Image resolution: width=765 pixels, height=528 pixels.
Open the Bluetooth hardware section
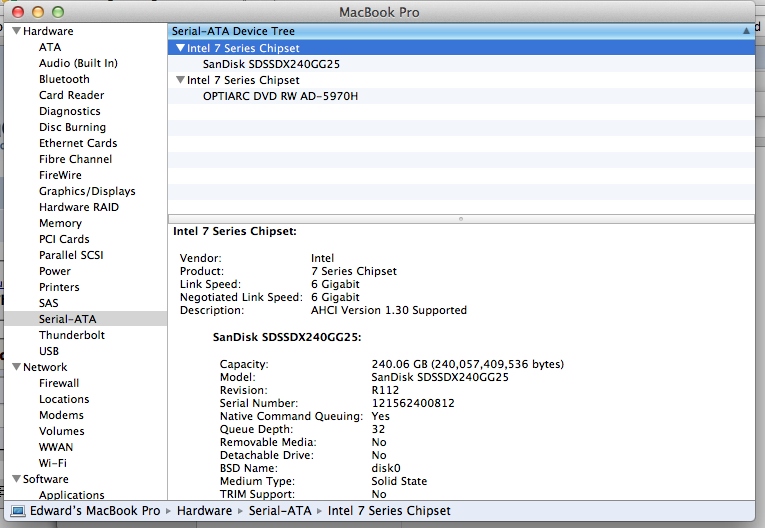coord(64,79)
